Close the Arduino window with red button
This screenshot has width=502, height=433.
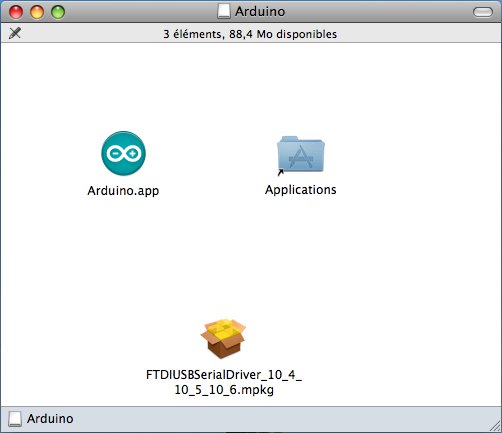[x=16, y=12]
